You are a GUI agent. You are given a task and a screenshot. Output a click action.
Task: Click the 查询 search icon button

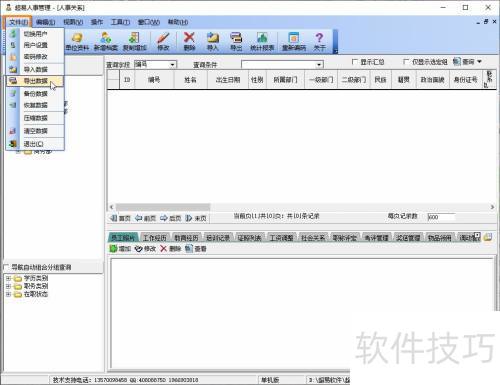(x=463, y=62)
